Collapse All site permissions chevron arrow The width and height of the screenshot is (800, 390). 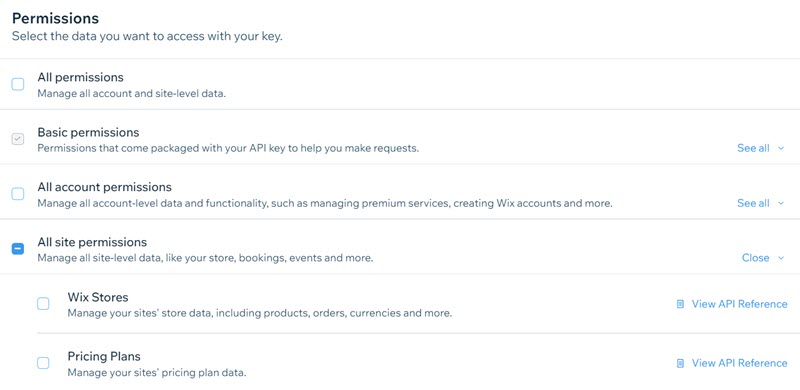[x=781, y=258]
